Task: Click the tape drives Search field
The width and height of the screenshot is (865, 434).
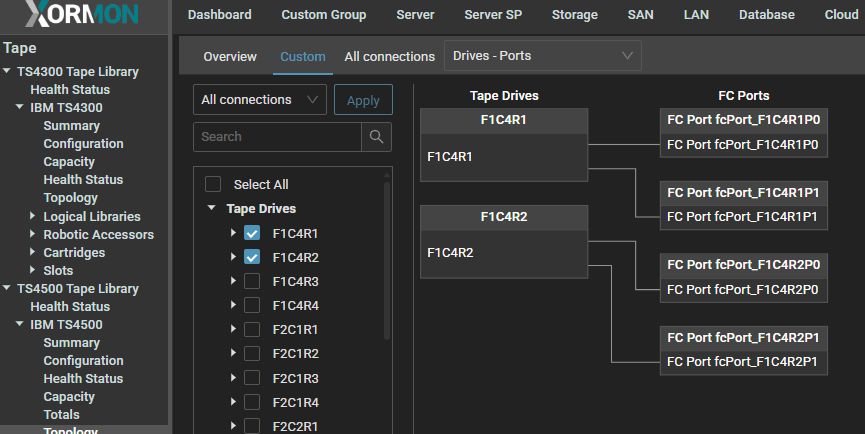Action: [x=277, y=137]
